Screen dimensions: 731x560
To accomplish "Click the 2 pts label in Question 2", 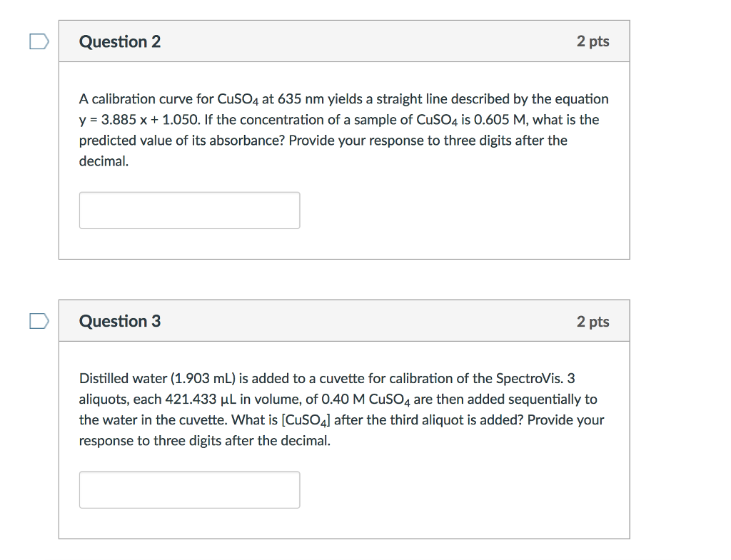I will coord(593,41).
